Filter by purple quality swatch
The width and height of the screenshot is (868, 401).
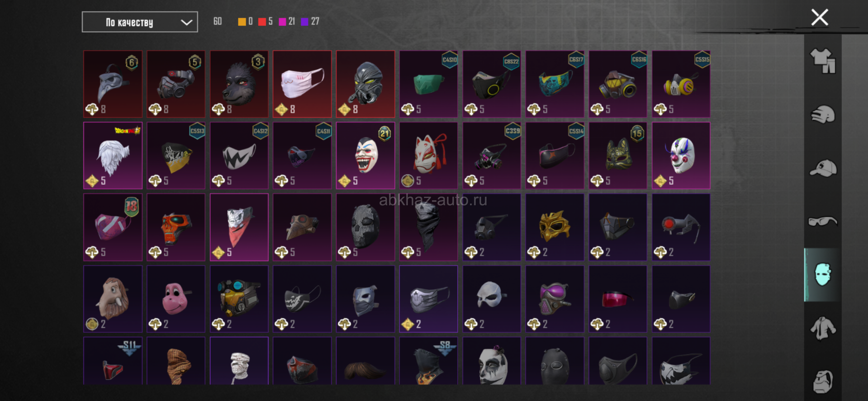[x=304, y=22]
